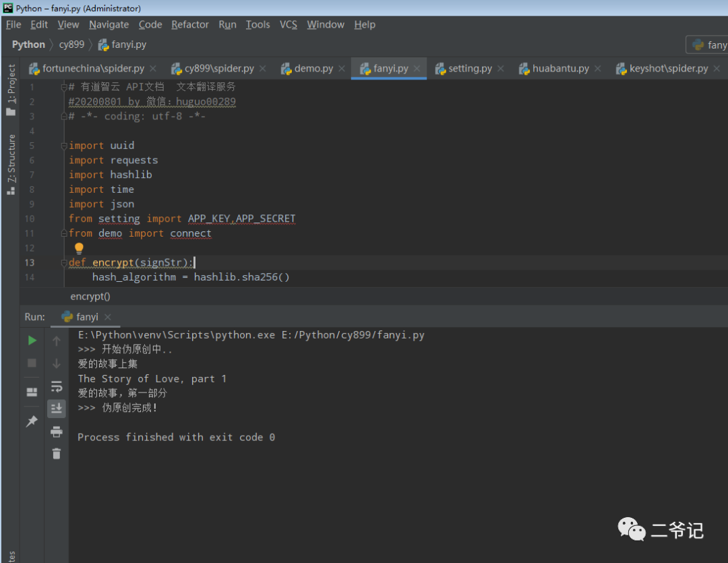Close the demo.py editor tab
Image resolution: width=728 pixels, height=563 pixels.
pos(342,68)
